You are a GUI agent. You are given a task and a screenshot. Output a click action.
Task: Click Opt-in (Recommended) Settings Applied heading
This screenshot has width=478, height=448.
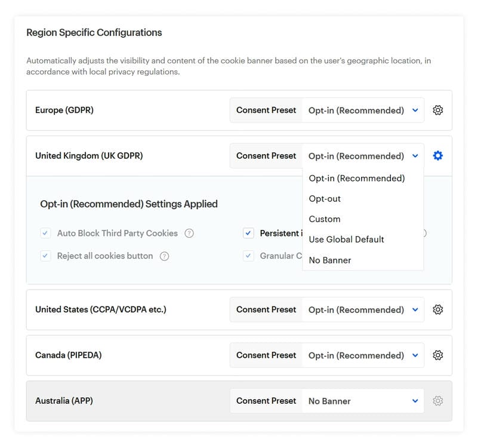[x=129, y=204]
